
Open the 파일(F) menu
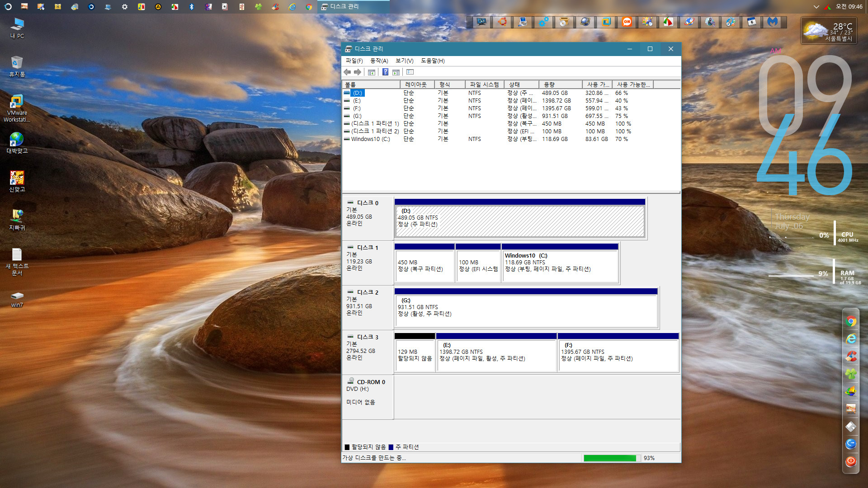[354, 61]
